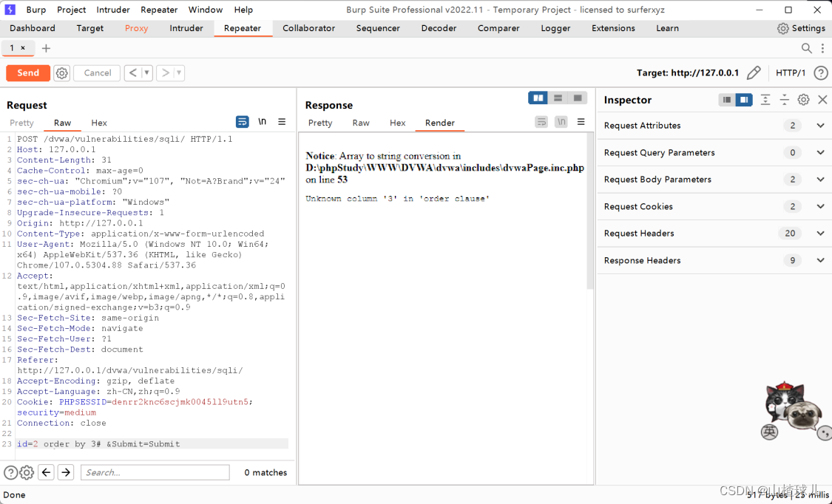The image size is (832, 504).
Task: Expand Request Query Parameters section
Action: pos(714,153)
